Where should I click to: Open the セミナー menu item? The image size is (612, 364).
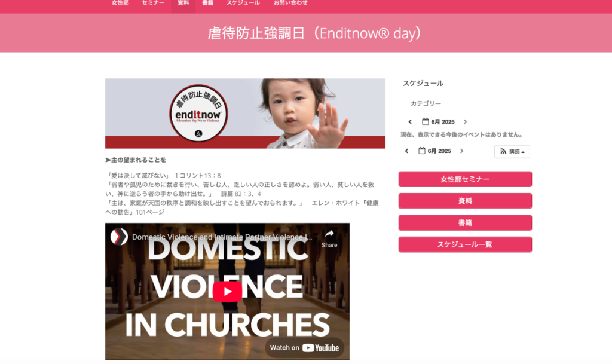(x=153, y=3)
